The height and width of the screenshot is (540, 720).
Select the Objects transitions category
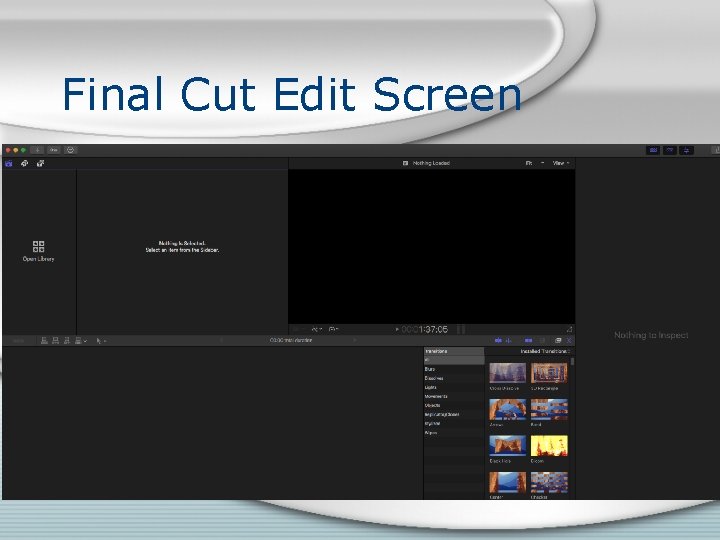454,405
